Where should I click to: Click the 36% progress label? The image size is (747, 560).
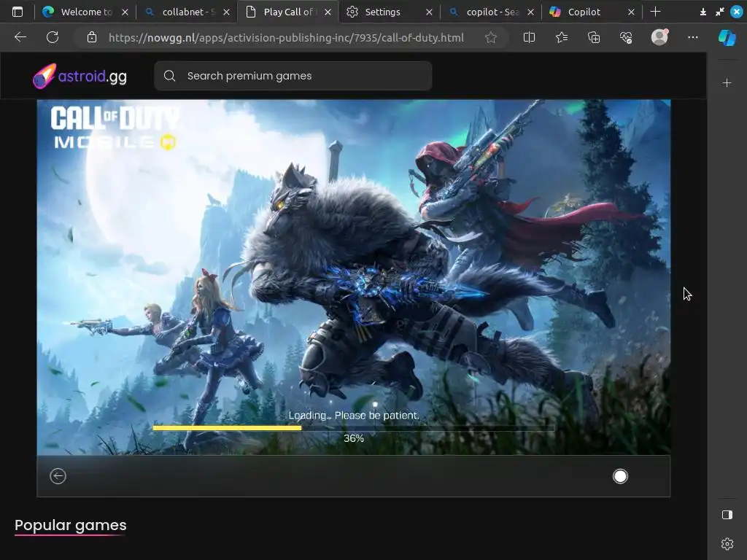point(354,438)
